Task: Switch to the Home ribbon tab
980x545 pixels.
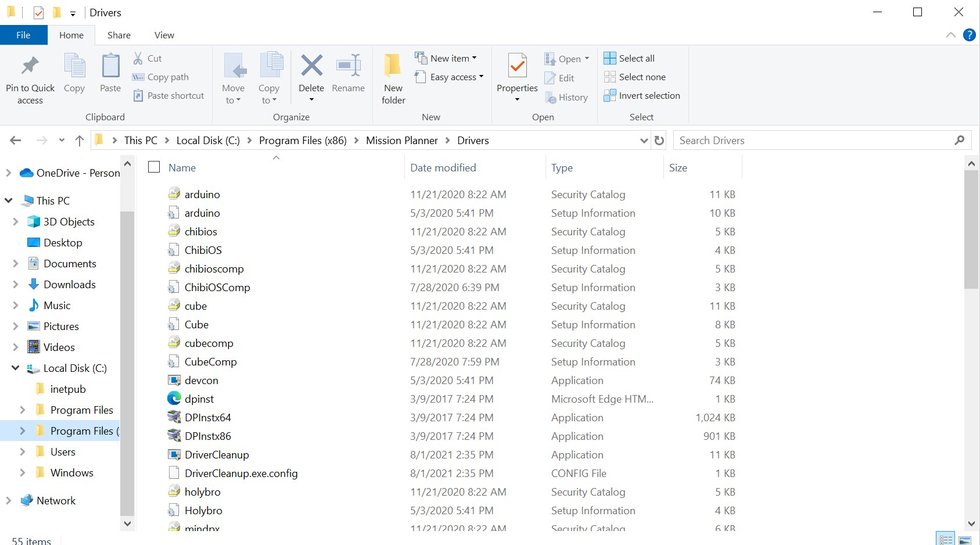Action: pyautogui.click(x=71, y=35)
